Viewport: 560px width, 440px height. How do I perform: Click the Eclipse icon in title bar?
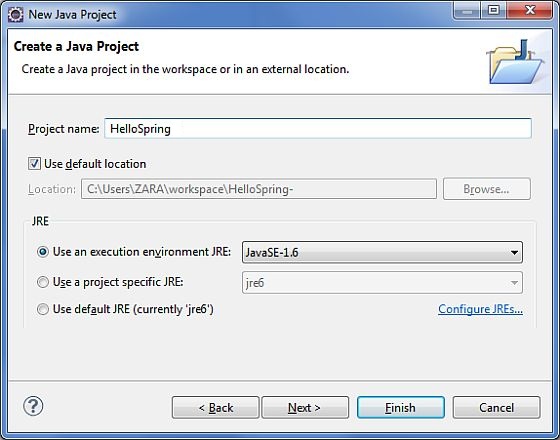(15, 15)
